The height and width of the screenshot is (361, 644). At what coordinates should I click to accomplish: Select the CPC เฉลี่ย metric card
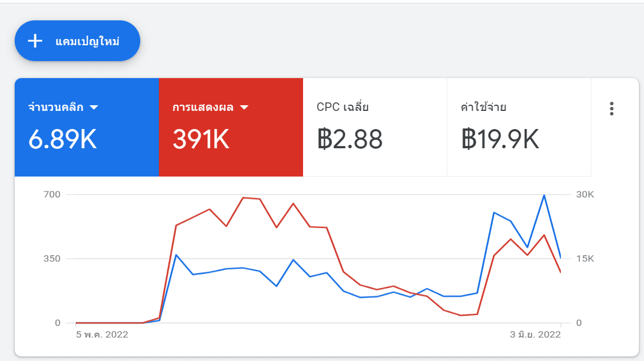tap(375, 127)
